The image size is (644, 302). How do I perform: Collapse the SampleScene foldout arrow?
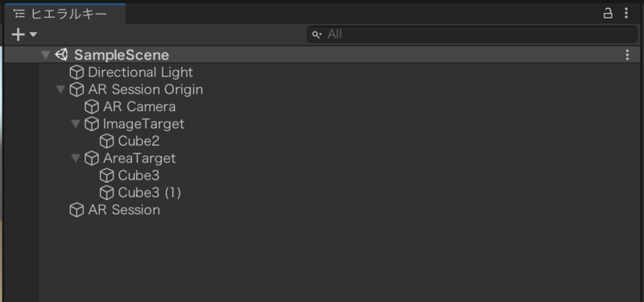(46, 55)
